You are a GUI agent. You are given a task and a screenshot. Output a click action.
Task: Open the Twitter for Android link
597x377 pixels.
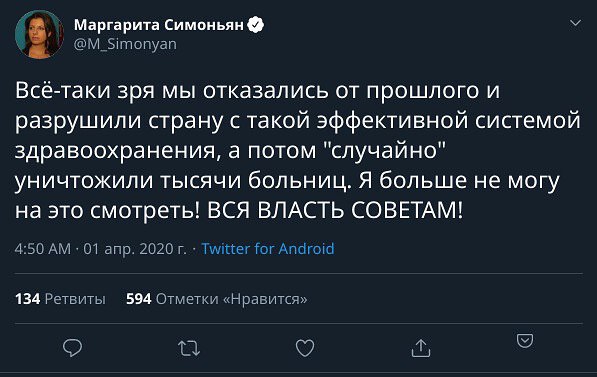pyautogui.click(x=268, y=249)
